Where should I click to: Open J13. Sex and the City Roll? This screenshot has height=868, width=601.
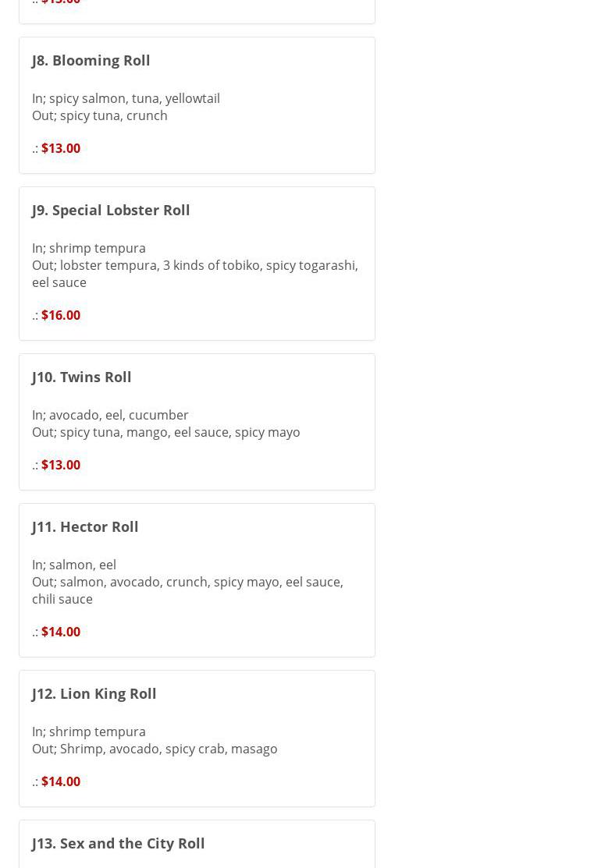coord(118,843)
